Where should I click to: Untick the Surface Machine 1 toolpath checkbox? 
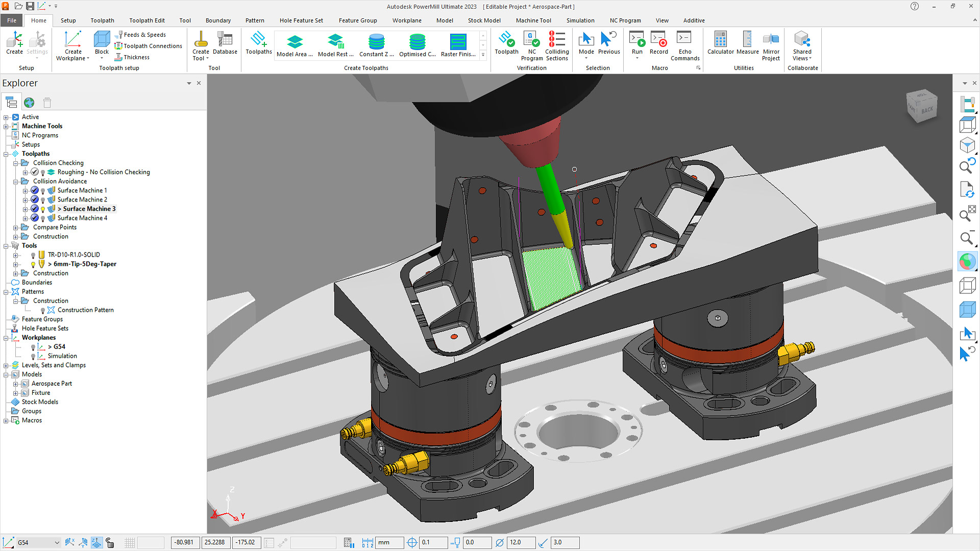(34, 190)
